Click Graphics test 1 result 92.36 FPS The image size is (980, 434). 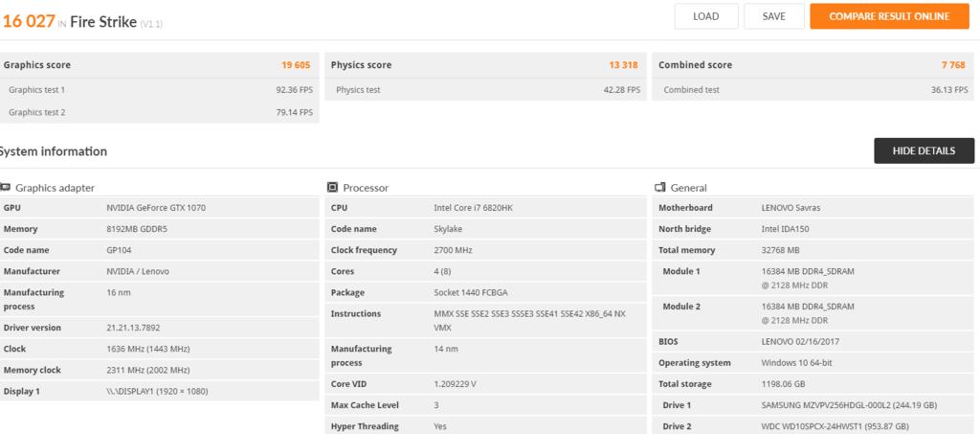pos(295,90)
